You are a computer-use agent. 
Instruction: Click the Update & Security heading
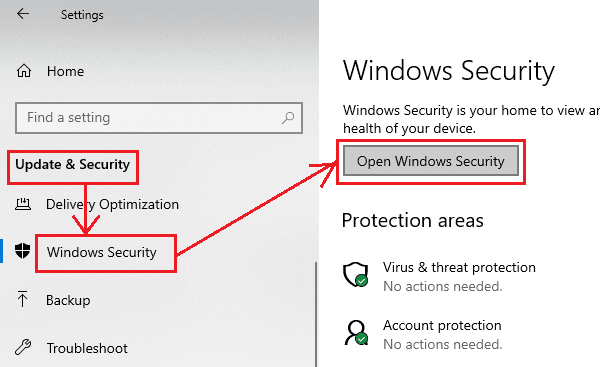pyautogui.click(x=73, y=165)
